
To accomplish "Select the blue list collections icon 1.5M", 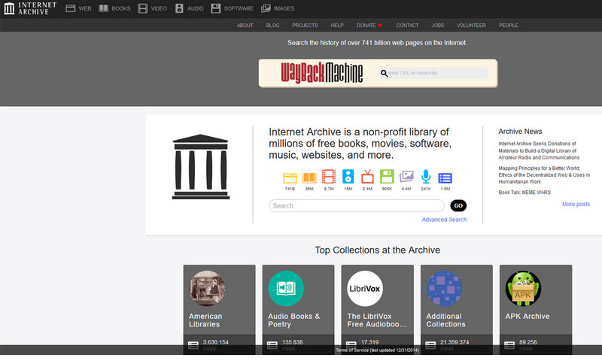I will tap(445, 178).
